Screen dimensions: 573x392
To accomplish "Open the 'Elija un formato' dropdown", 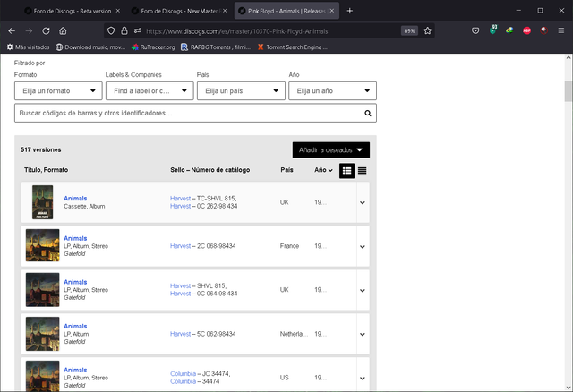I will (58, 91).
